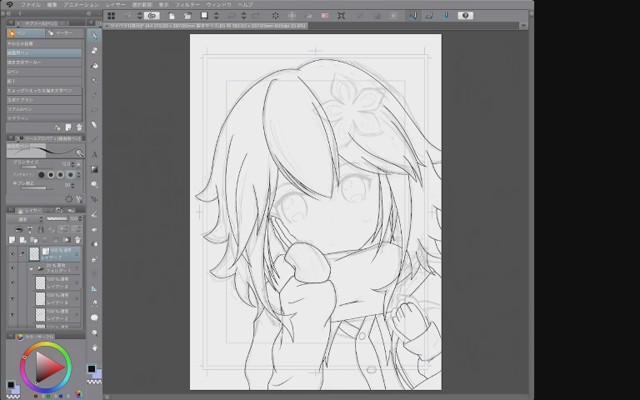Collapse left palette dock double-arrow
Image resolution: width=640 pixels, height=400 pixels.
click(x=8, y=13)
